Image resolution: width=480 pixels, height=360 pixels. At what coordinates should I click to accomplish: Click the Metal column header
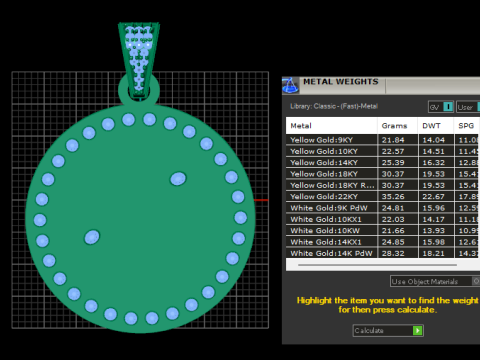pos(332,126)
